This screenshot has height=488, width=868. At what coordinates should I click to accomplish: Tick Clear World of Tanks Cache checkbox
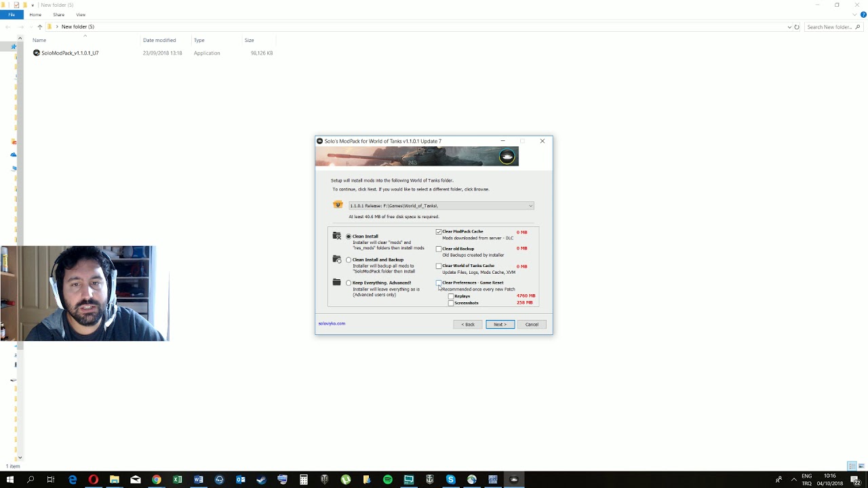(439, 266)
